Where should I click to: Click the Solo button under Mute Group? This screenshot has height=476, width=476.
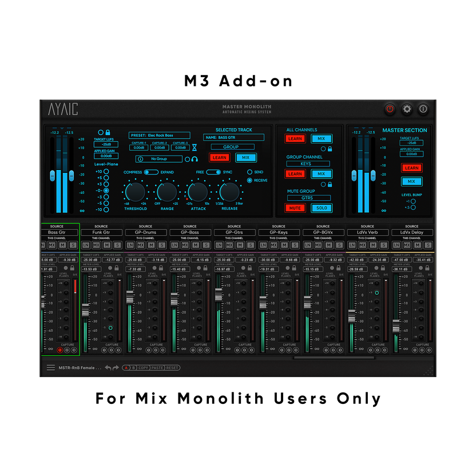coord(321,208)
